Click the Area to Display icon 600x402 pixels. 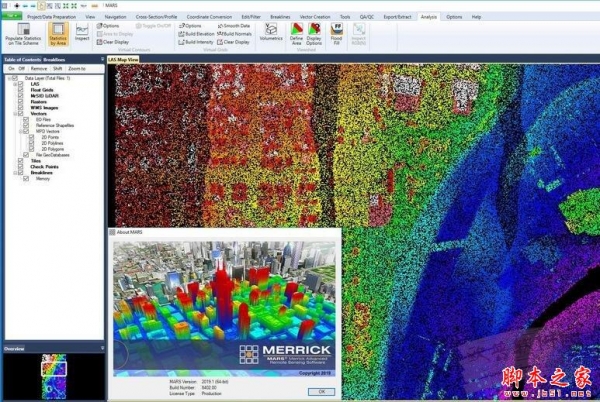(x=99, y=34)
